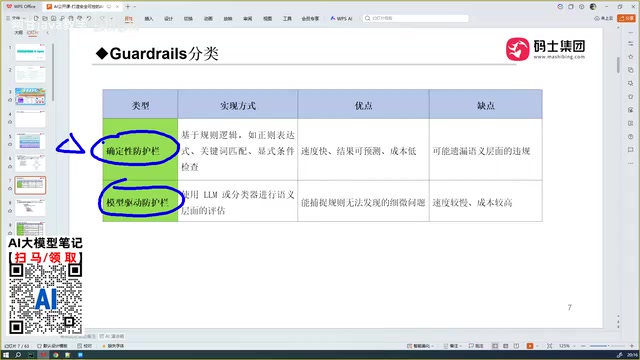The height and width of the screenshot is (360, 640).
Task: Select slide 8 thumbnail
Action: click(x=30, y=207)
